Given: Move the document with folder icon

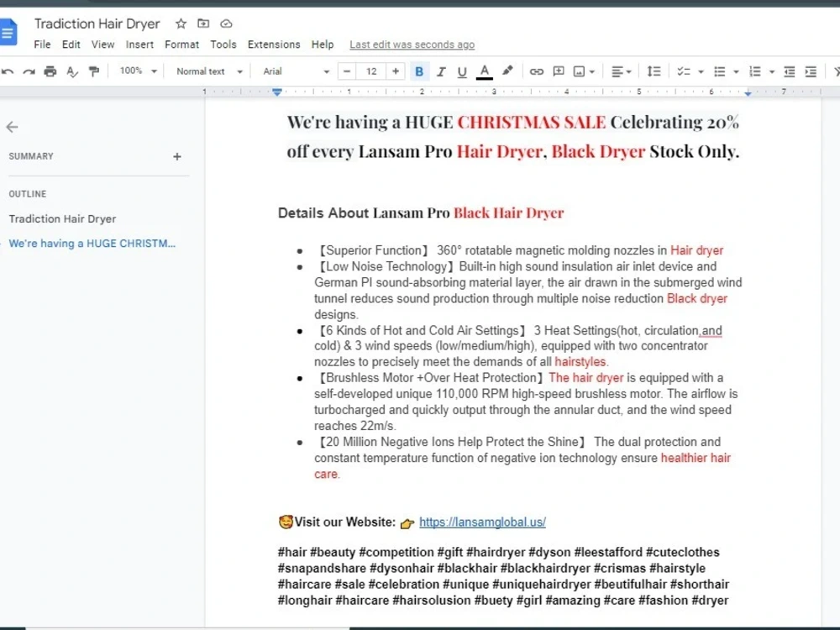Looking at the screenshot, I should point(203,24).
